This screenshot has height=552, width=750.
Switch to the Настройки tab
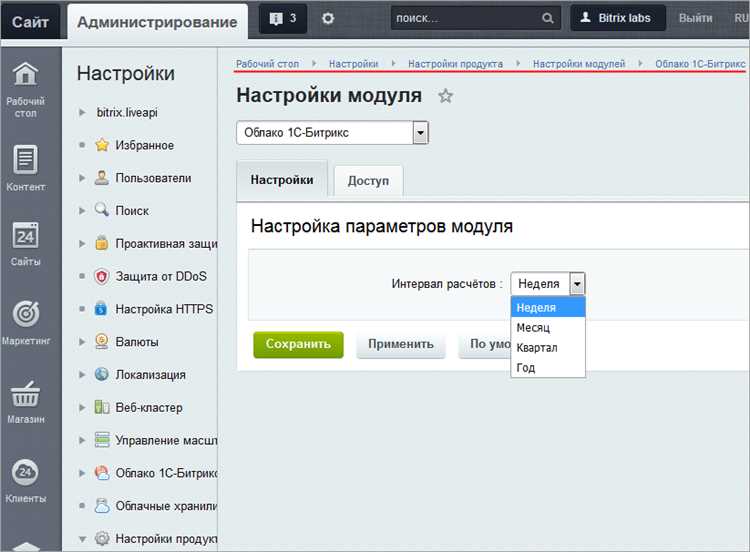pos(282,180)
